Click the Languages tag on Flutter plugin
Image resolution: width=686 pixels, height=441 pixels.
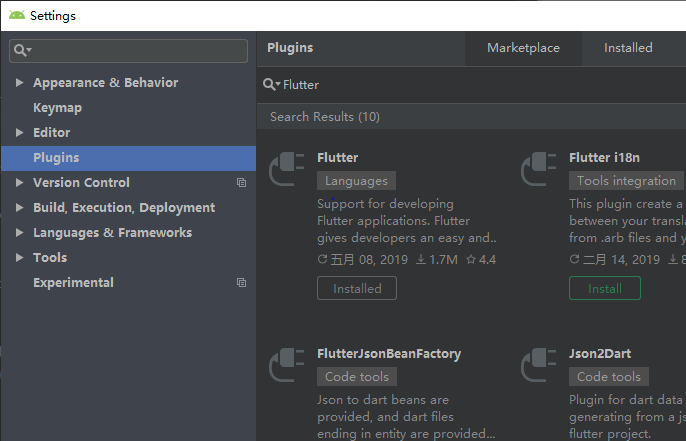click(x=357, y=181)
